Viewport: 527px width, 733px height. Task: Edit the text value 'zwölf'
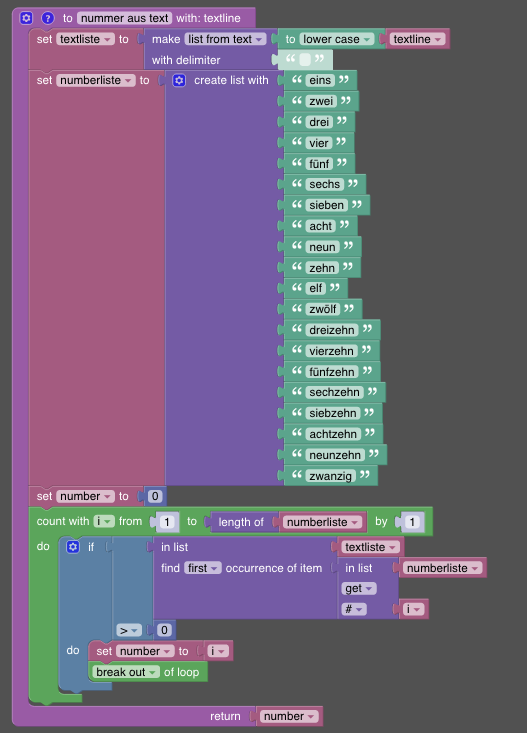323,309
